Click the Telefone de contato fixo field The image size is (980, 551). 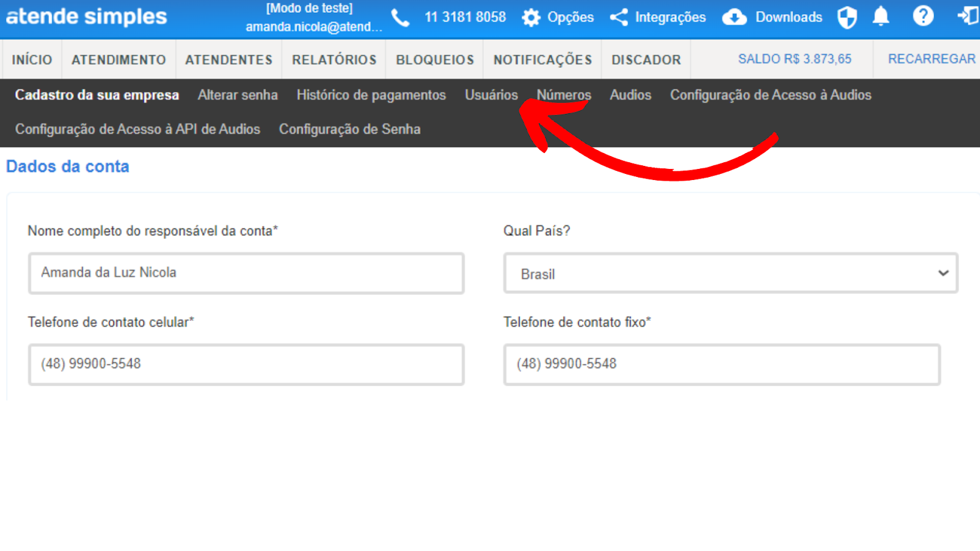pos(722,364)
